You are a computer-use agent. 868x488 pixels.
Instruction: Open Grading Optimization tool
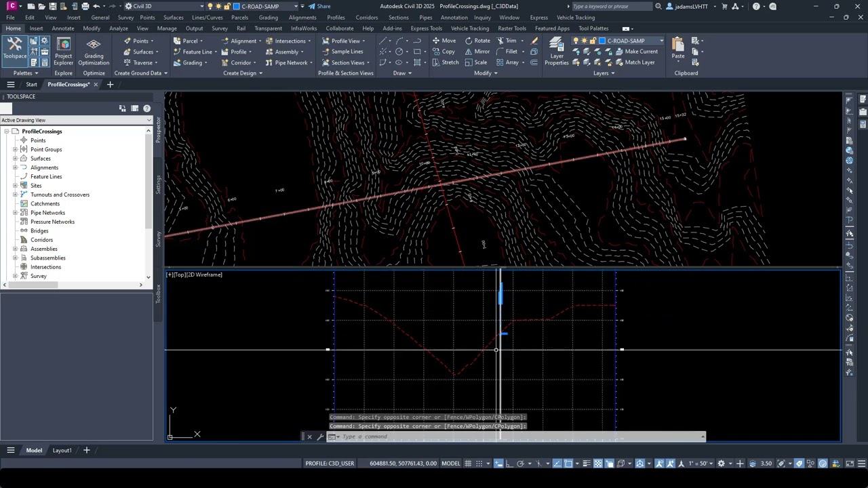pos(94,52)
